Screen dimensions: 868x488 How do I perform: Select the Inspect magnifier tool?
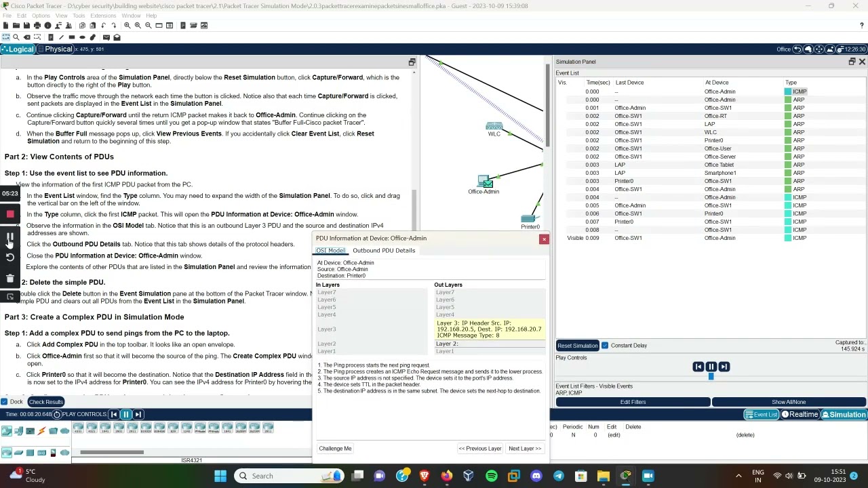pos(16,37)
